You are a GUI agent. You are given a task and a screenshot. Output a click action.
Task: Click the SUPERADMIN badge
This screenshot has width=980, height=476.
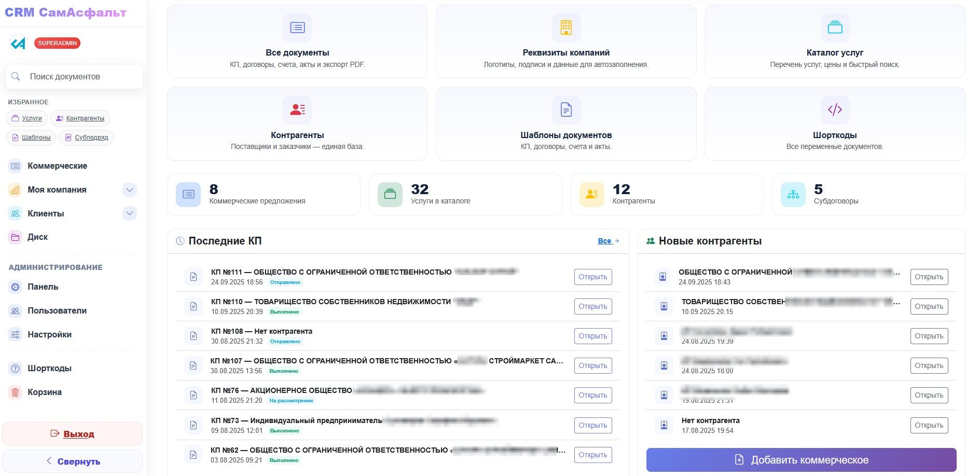pos(58,43)
